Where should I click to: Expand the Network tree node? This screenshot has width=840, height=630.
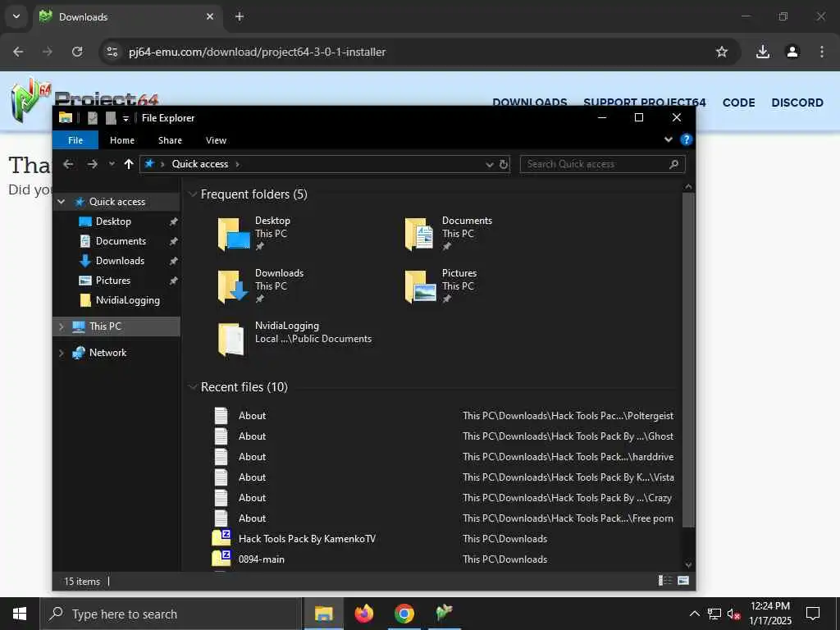(61, 353)
